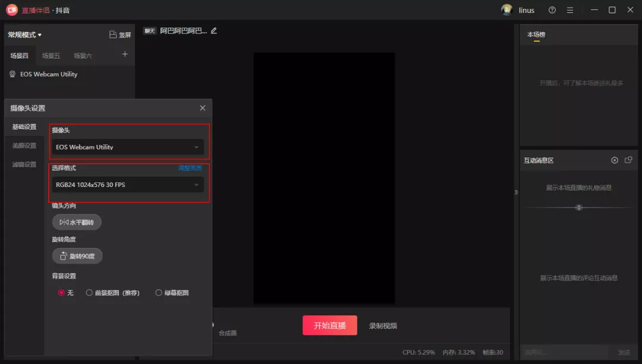Click the 录制视频 record video button

point(383,326)
